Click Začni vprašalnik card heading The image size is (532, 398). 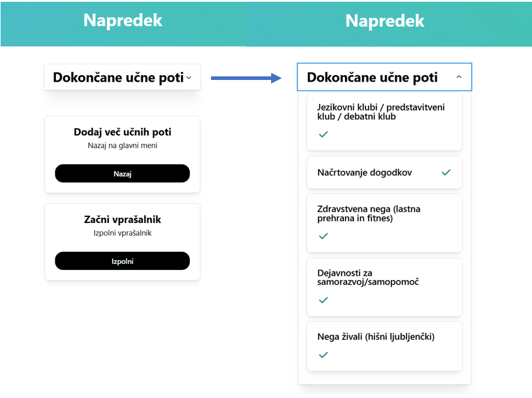(x=123, y=219)
